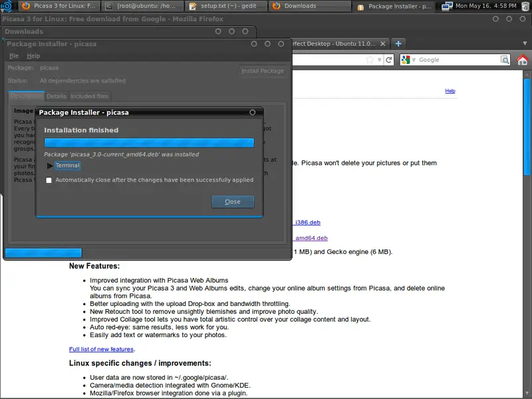The image size is (532, 399).
Task: Click the Firefox vertical scrollbar thumb
Action: point(527,127)
